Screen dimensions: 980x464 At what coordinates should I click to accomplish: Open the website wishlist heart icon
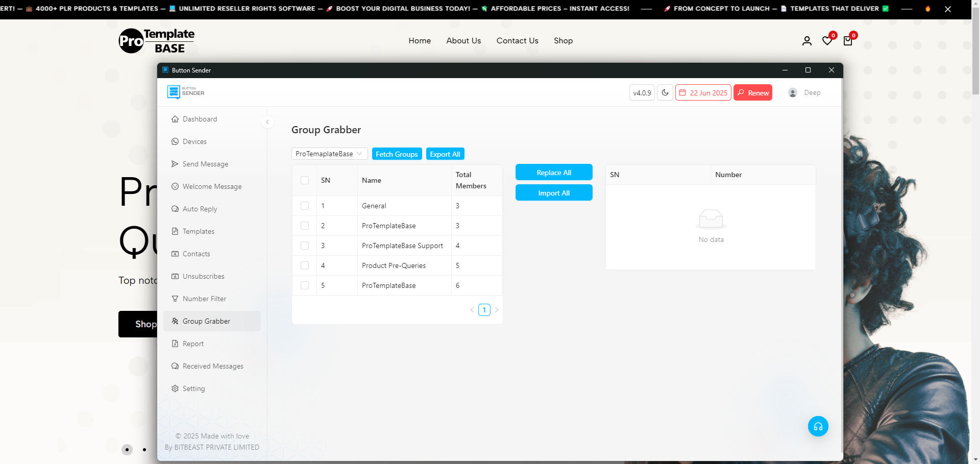[x=827, y=41]
